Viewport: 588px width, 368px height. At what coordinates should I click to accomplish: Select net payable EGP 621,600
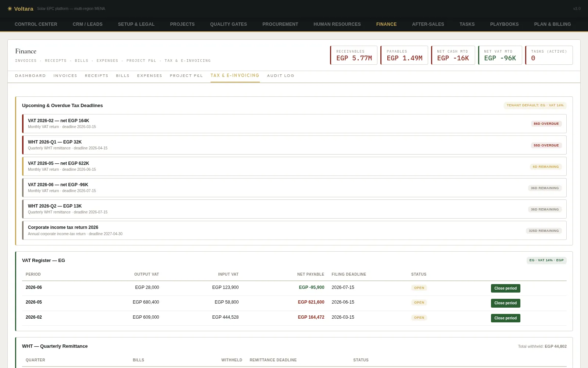point(311,302)
